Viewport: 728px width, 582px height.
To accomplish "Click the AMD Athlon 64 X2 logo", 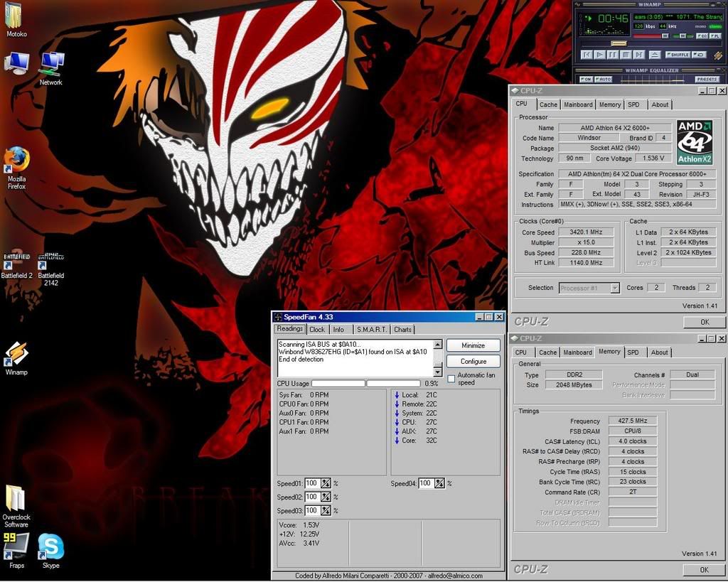I will (695, 143).
